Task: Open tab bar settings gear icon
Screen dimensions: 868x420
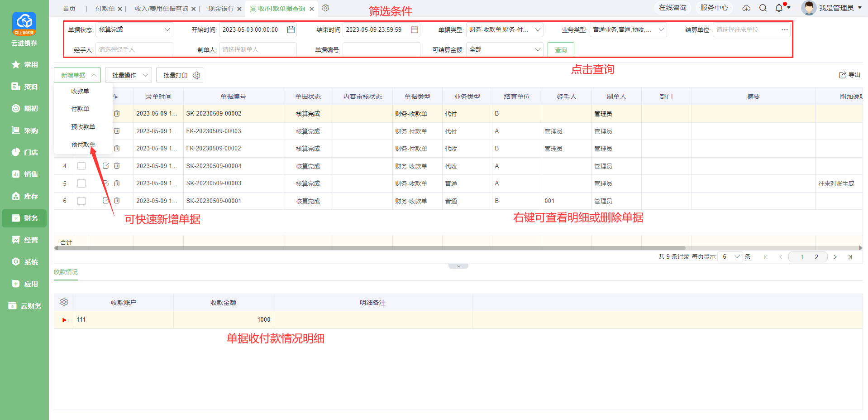Action: click(x=325, y=8)
